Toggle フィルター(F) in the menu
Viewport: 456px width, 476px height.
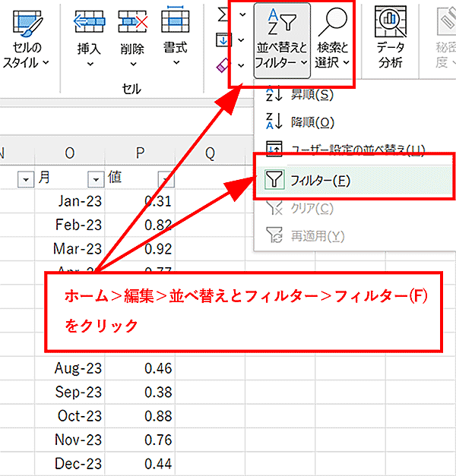coord(319,180)
